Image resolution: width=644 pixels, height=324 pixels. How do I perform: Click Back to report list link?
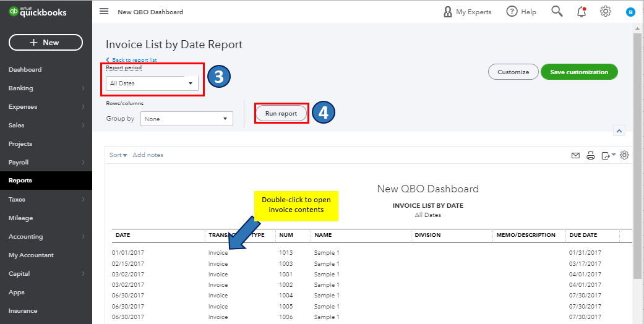point(134,60)
